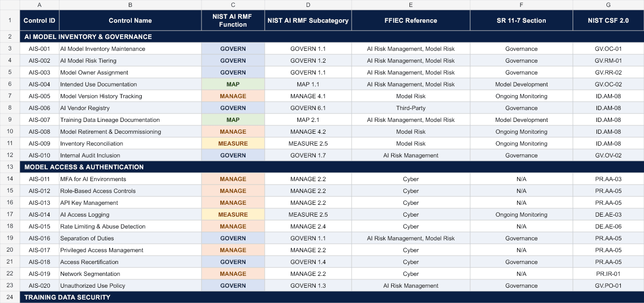Click cell "Unauthorized Use Policy"

click(130, 285)
